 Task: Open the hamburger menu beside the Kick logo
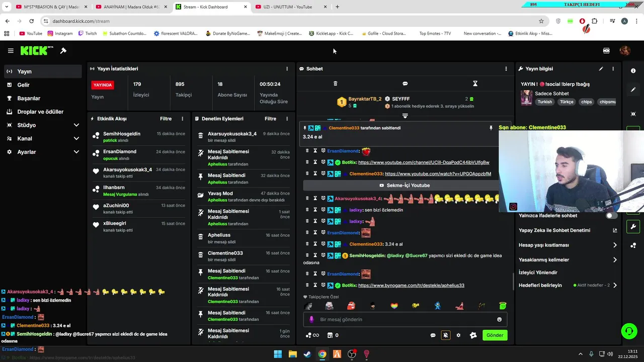tap(11, 51)
